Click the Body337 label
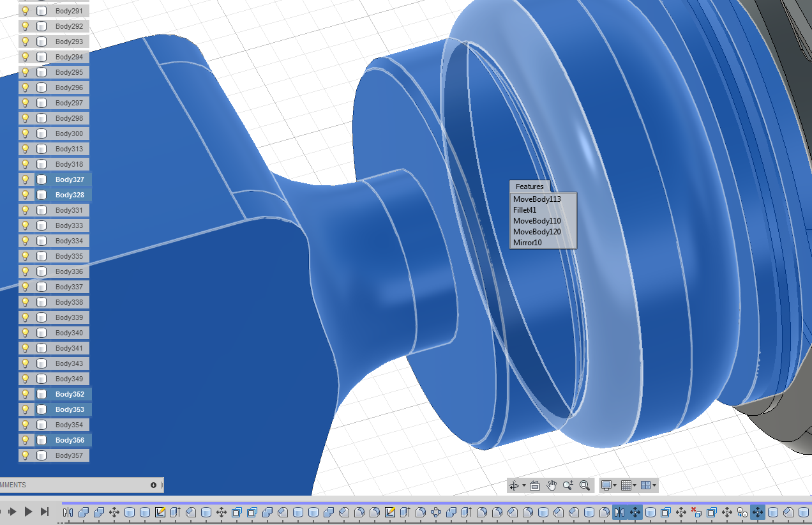The width and height of the screenshot is (812, 525). tap(69, 287)
